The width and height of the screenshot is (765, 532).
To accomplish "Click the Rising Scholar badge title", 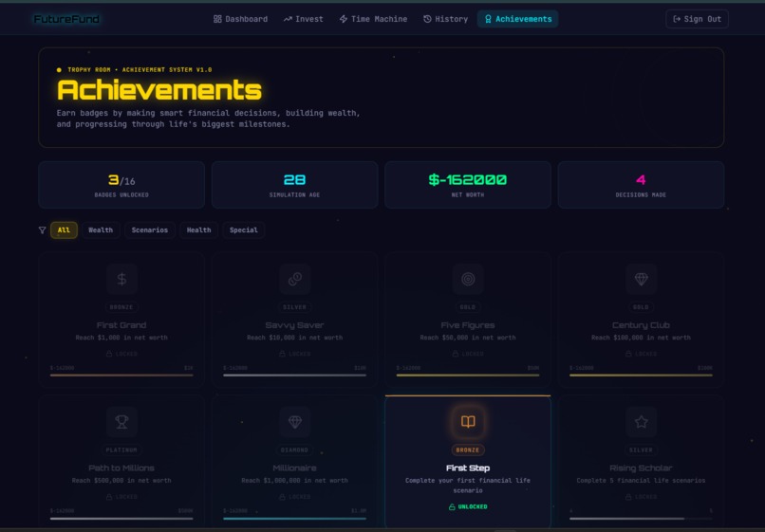I will 641,468.
